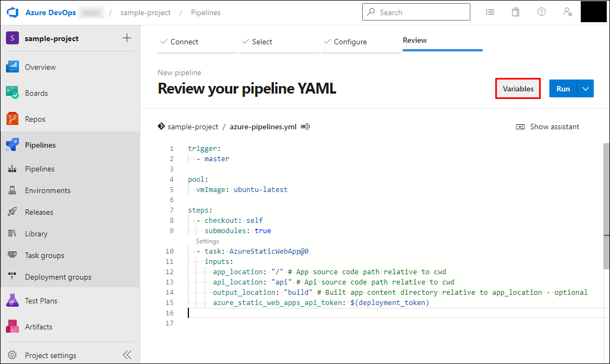The height and width of the screenshot is (364, 610).
Task: Click the rename file icon beside azure-pipelines.yml
Action: pos(305,127)
